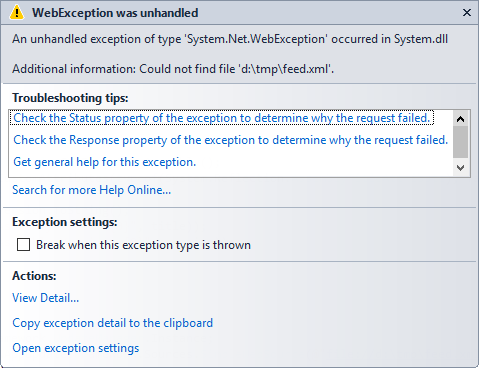479x368 pixels.
Task: Click the Troubleshooting tips heading
Action: [x=70, y=98]
